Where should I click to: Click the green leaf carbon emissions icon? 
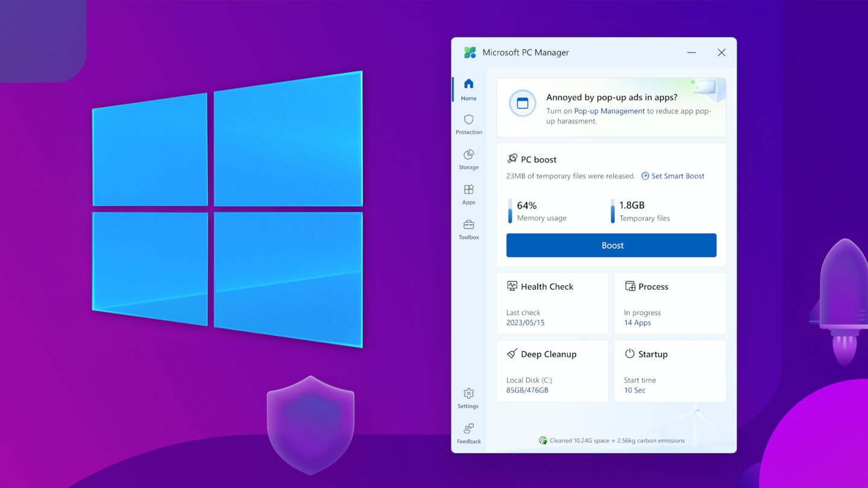[543, 440]
